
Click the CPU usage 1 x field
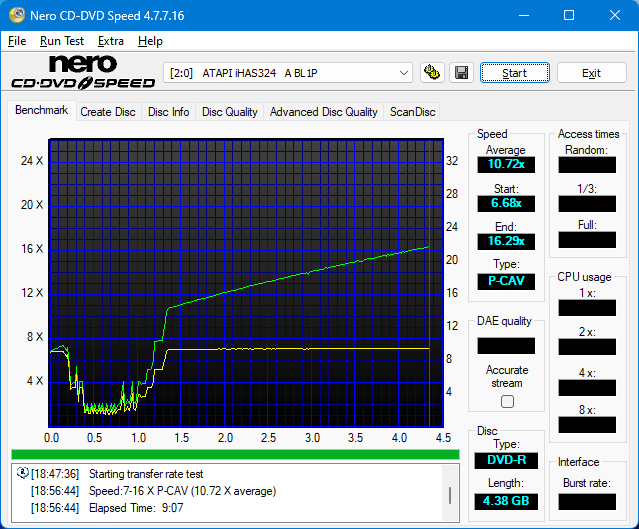(x=587, y=308)
